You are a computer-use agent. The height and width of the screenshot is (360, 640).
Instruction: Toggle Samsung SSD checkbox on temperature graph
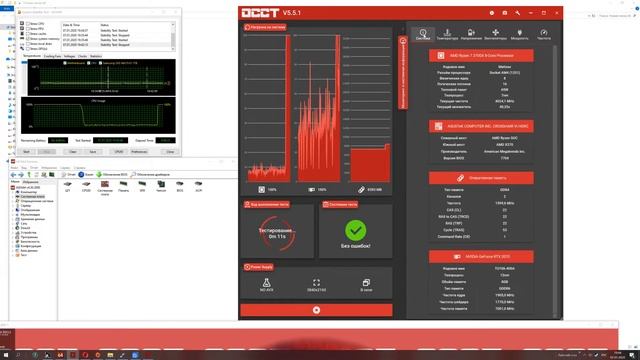[100, 63]
